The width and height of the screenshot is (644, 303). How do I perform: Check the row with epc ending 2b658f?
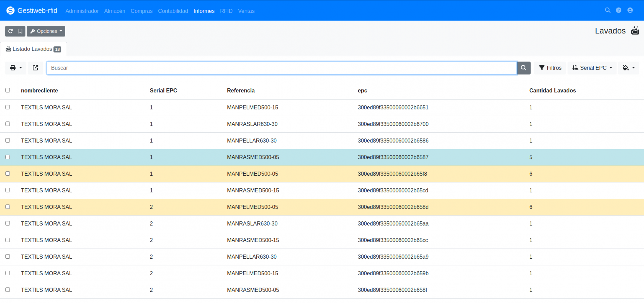pos(8,289)
